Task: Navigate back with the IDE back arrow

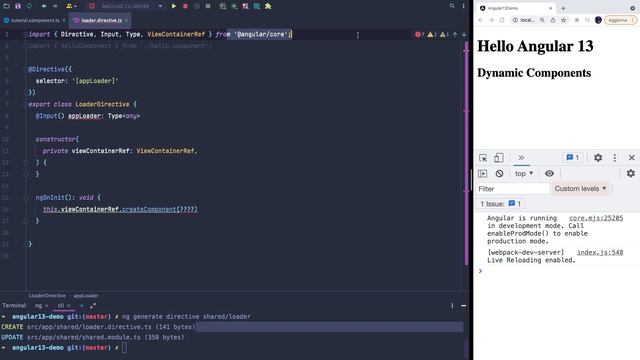Action: click(44, 6)
